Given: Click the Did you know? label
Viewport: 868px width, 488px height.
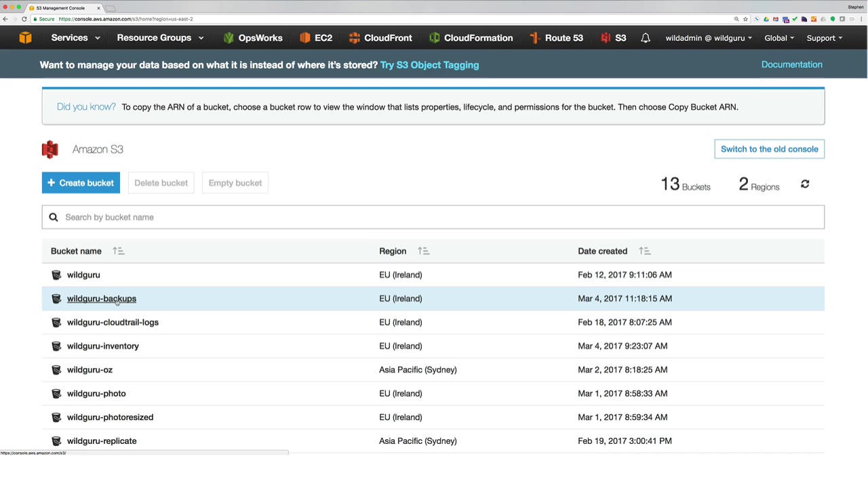Looking at the screenshot, I should pyautogui.click(x=86, y=107).
